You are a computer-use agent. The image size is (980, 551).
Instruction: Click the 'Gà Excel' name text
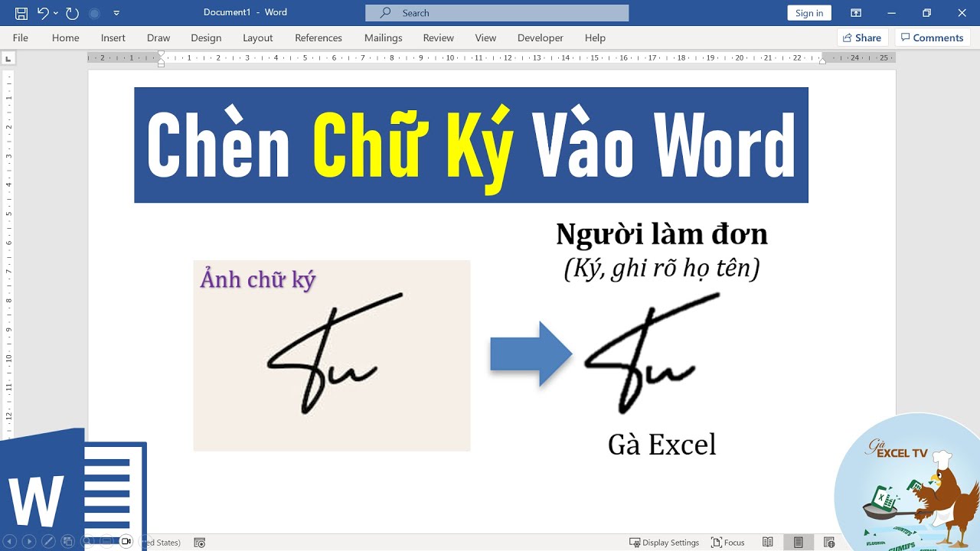661,445
